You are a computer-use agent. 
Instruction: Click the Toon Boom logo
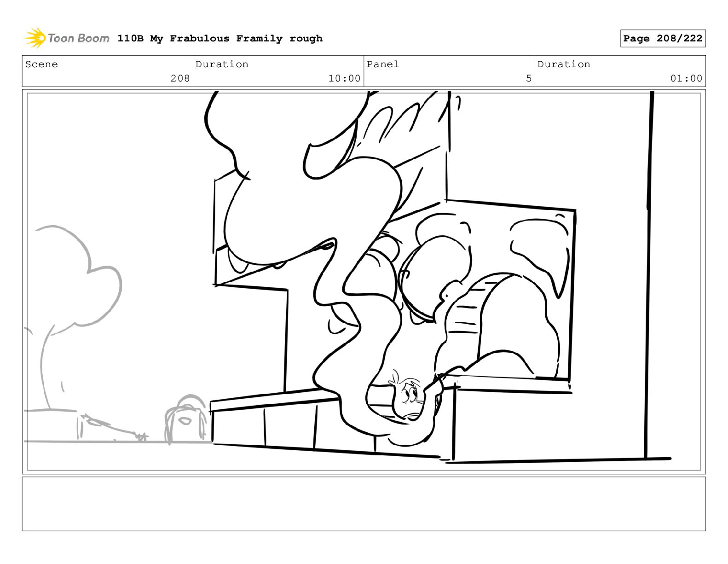coord(67,38)
